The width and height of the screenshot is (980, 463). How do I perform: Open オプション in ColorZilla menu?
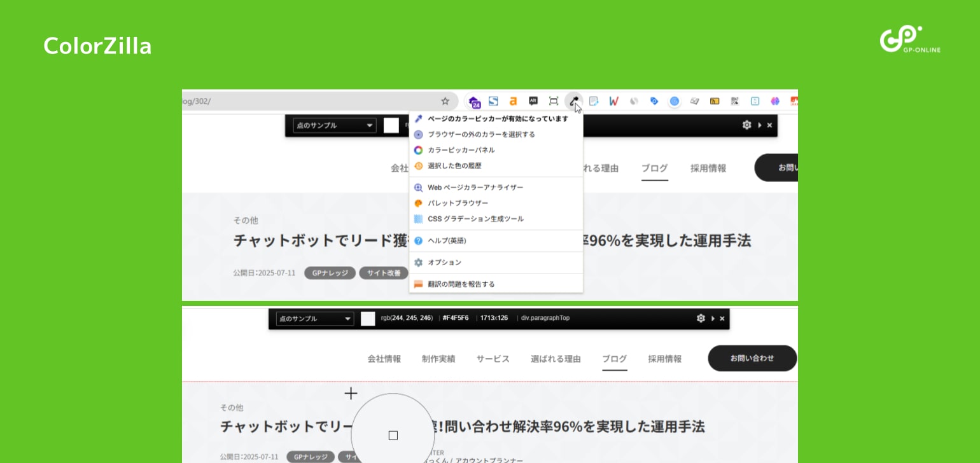coord(496,262)
